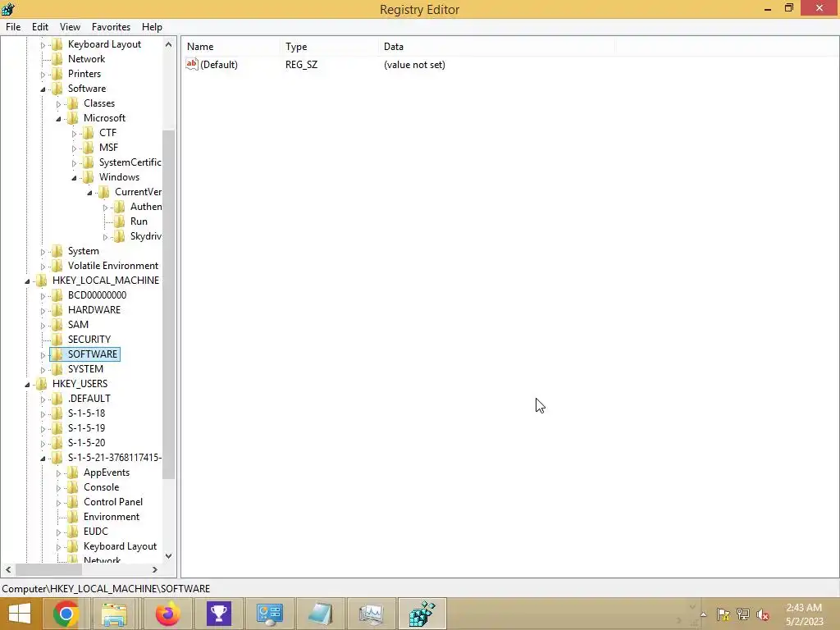Click the Registry Editor title bar icon
Screen dimensions: 840x630
click(8, 8)
